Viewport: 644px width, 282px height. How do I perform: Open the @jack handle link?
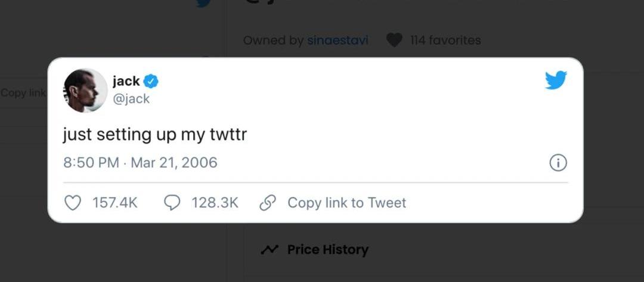131,99
